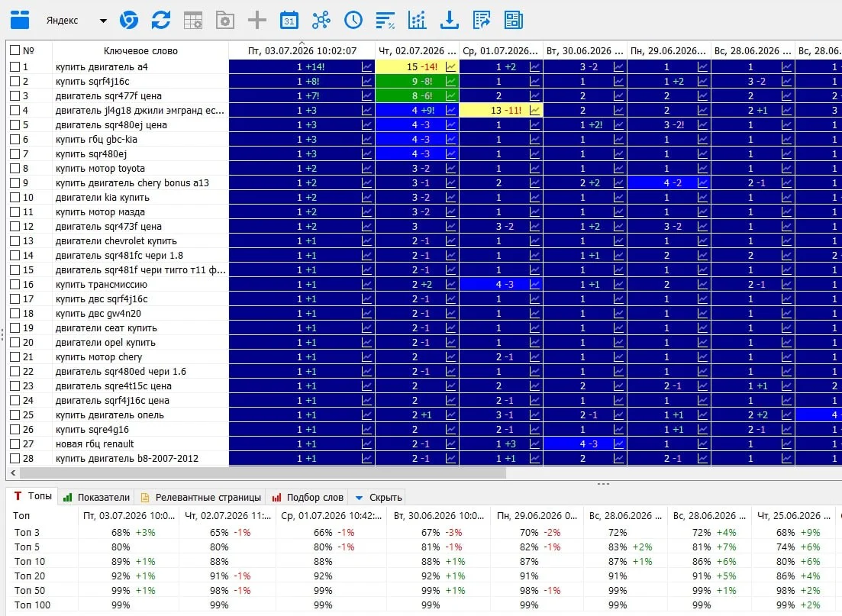Image resolution: width=842 pixels, height=616 pixels.
Task: Click the gray plus add icon
Action: pyautogui.click(x=257, y=21)
